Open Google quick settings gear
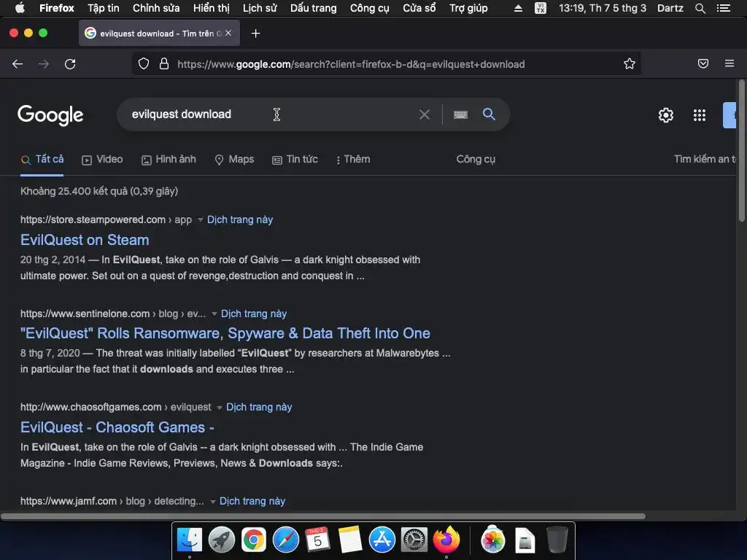747x560 pixels. pyautogui.click(x=665, y=114)
